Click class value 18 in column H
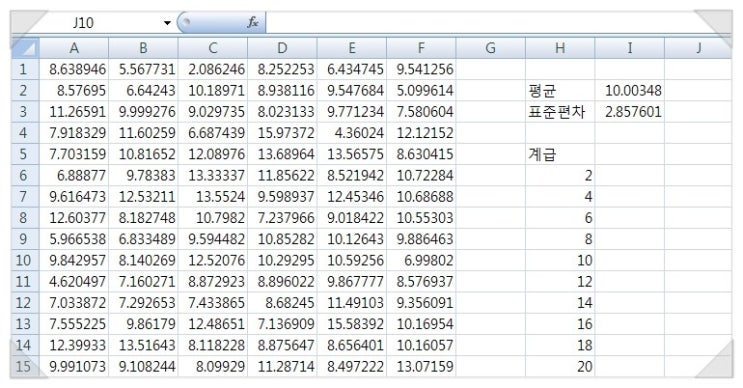The height and width of the screenshot is (388, 743). click(560, 345)
